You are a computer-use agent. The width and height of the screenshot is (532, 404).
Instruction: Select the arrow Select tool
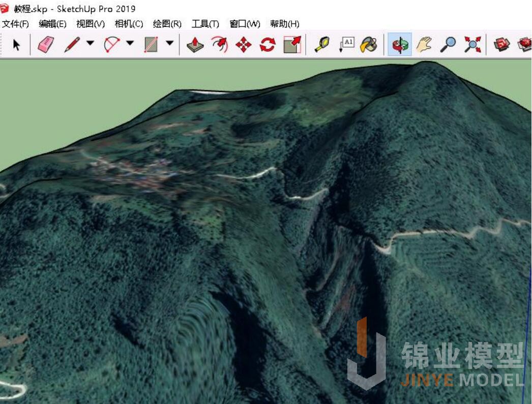click(x=16, y=44)
